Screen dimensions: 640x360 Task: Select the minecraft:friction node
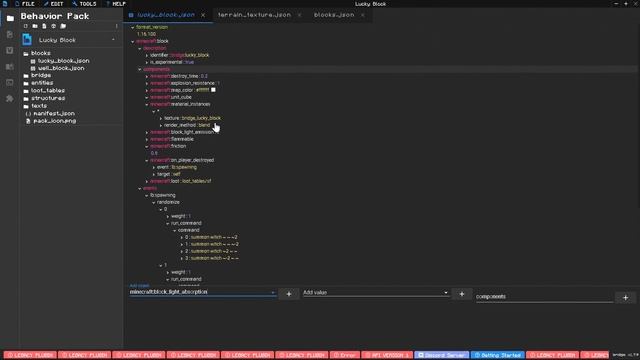click(168, 146)
